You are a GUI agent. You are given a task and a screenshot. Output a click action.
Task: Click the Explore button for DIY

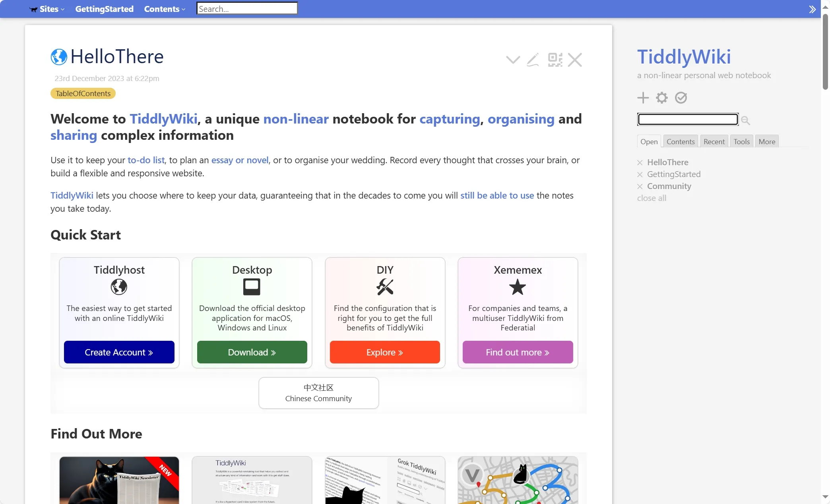(384, 352)
